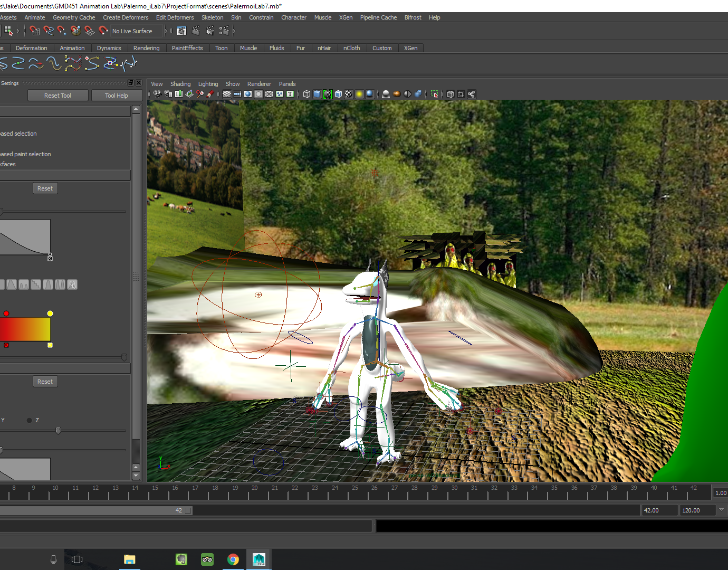This screenshot has height=570, width=728.
Task: Toggle the Film Gate display
Action: (237, 94)
